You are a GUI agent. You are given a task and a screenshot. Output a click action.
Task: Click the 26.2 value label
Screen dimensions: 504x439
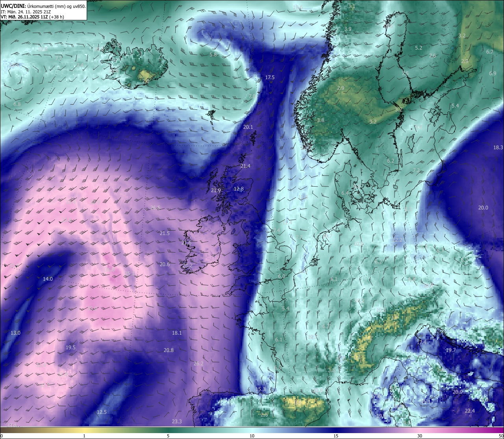click(x=198, y=364)
